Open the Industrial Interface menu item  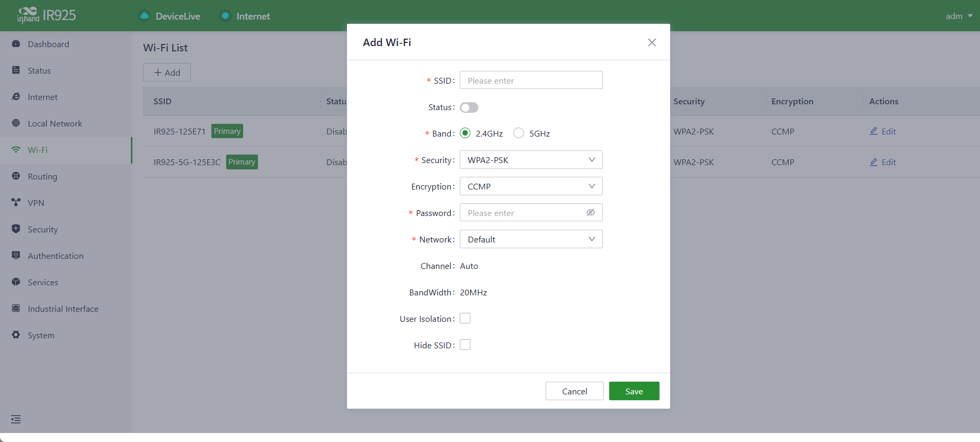(x=66, y=309)
